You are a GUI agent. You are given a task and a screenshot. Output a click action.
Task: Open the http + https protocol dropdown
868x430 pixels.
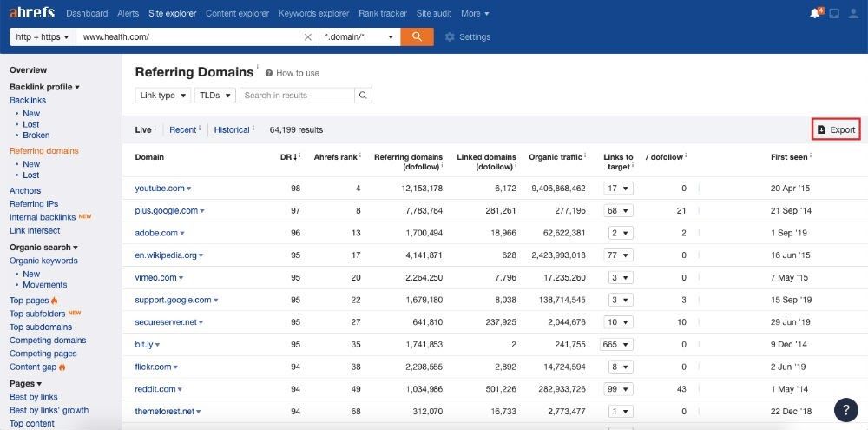(40, 37)
